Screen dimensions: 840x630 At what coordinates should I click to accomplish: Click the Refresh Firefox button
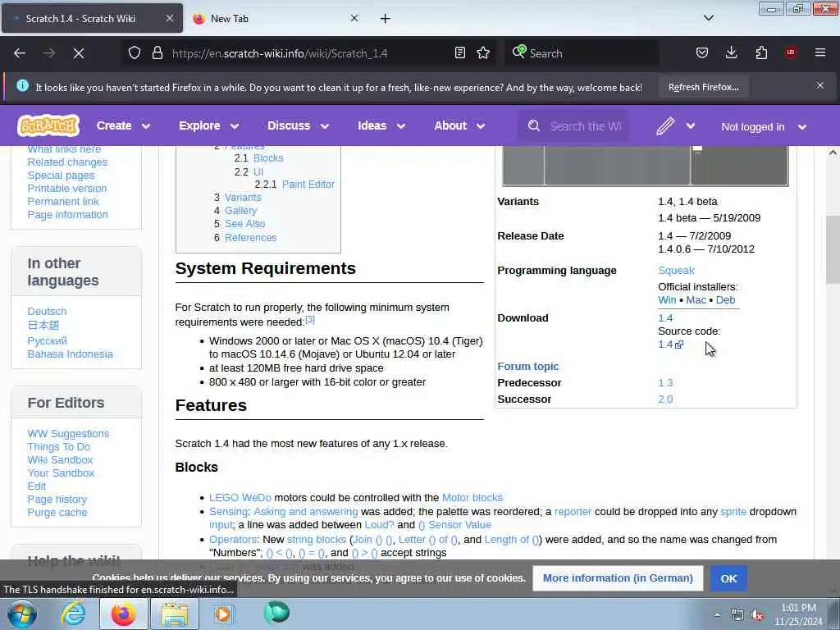pyautogui.click(x=703, y=87)
